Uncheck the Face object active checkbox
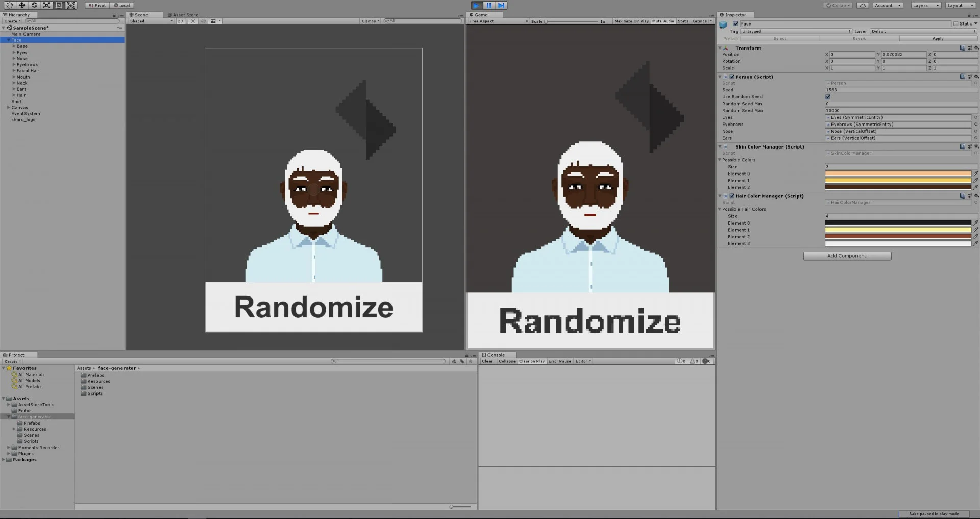 tap(736, 24)
